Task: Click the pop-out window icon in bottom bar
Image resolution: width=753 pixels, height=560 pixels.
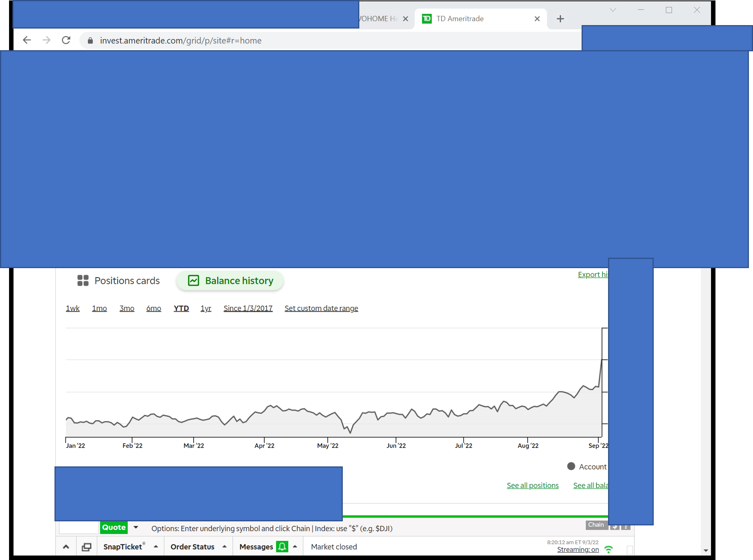Action: click(x=86, y=547)
